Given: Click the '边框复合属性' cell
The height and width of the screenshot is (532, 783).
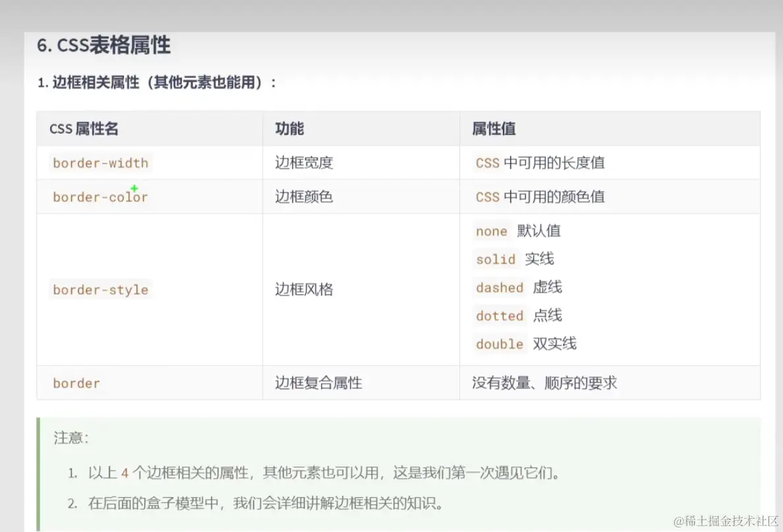Looking at the screenshot, I should [318, 383].
